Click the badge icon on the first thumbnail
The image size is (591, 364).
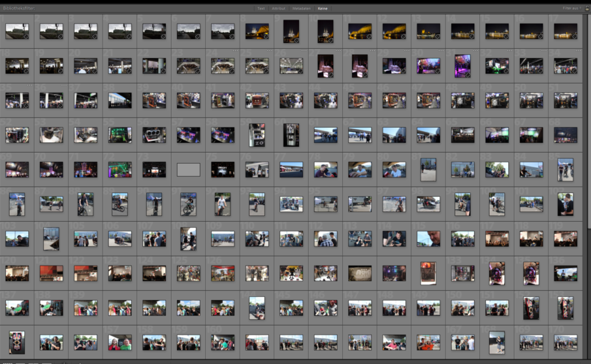(x=26, y=37)
